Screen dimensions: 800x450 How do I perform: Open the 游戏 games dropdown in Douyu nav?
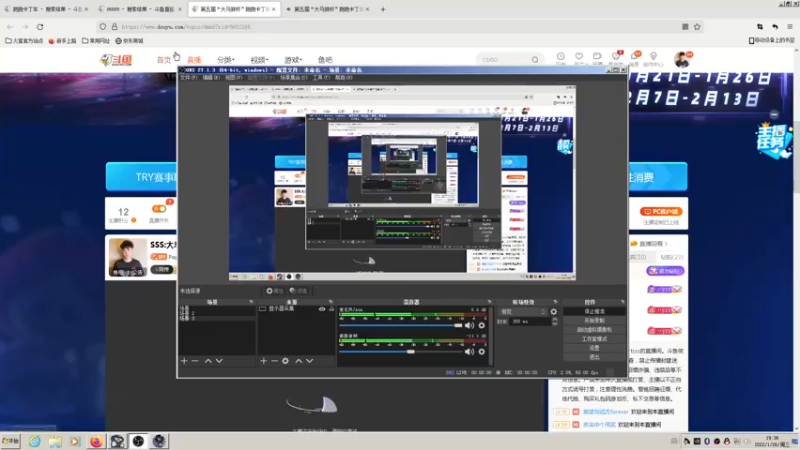pyautogui.click(x=293, y=60)
